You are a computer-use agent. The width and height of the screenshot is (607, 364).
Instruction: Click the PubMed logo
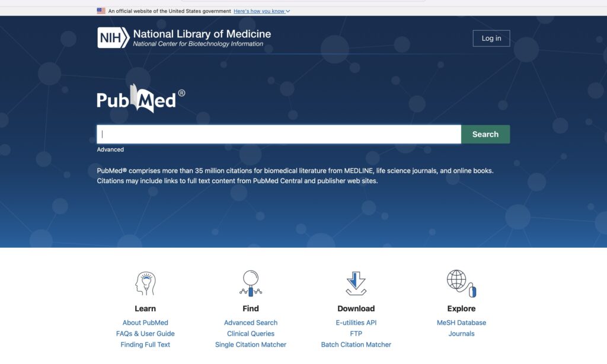pyautogui.click(x=140, y=99)
